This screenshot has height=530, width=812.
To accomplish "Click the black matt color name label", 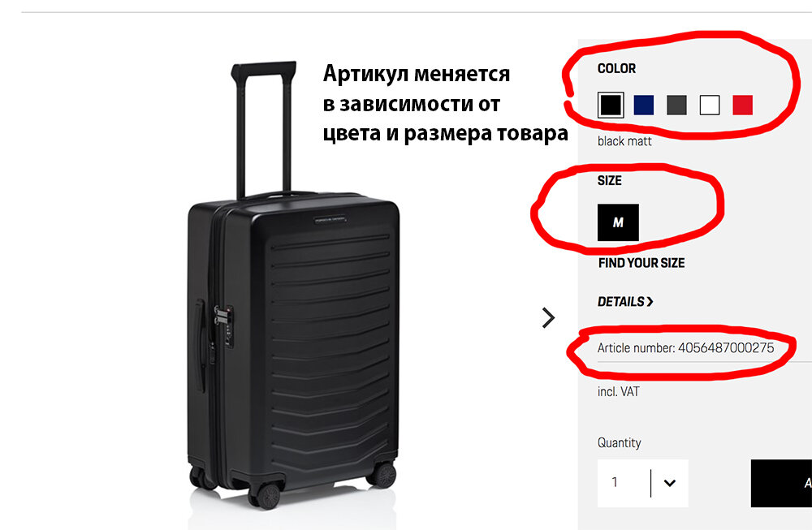I will tap(624, 140).
